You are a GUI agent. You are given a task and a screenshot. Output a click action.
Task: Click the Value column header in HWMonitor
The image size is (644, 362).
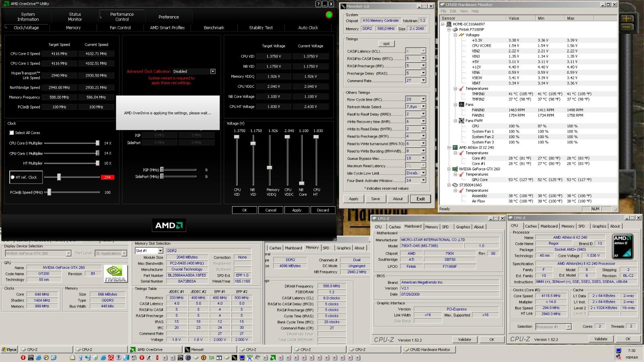pyautogui.click(x=521, y=18)
